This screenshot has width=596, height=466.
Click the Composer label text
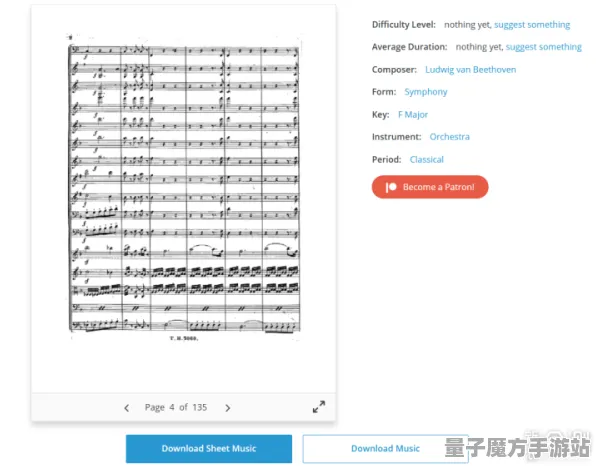394,70
